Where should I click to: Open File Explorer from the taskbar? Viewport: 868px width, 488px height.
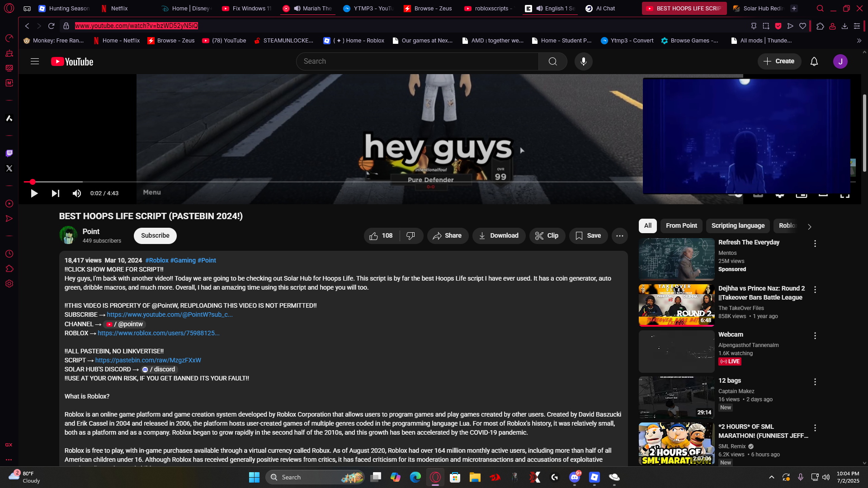point(475,477)
